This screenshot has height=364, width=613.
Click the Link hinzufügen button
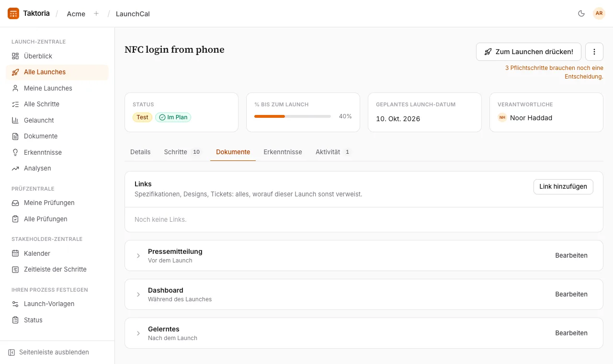coord(563,187)
